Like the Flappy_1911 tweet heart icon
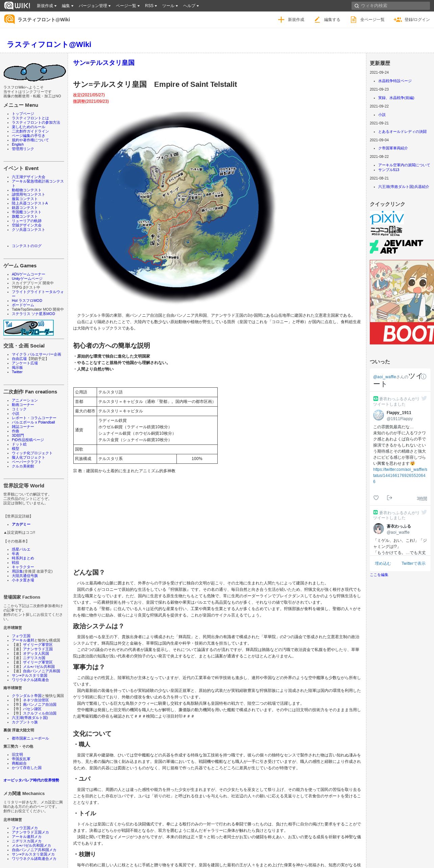Screen dimensions: 434x868 [x=376, y=498]
